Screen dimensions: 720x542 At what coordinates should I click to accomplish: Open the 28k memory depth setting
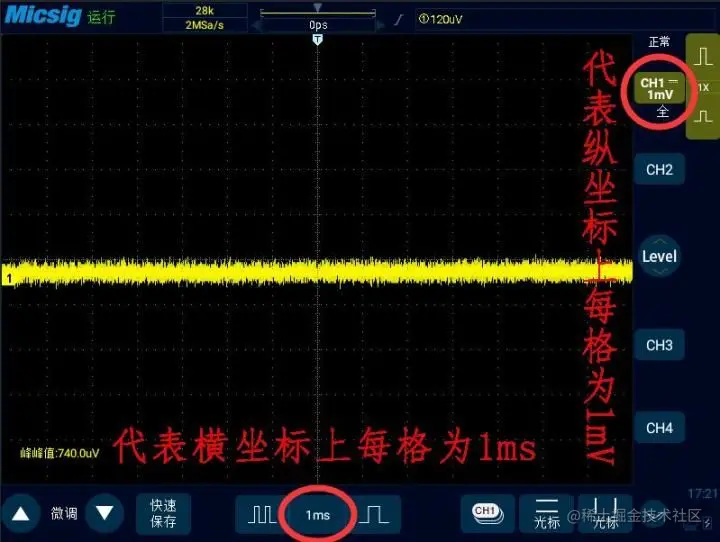[x=204, y=11]
